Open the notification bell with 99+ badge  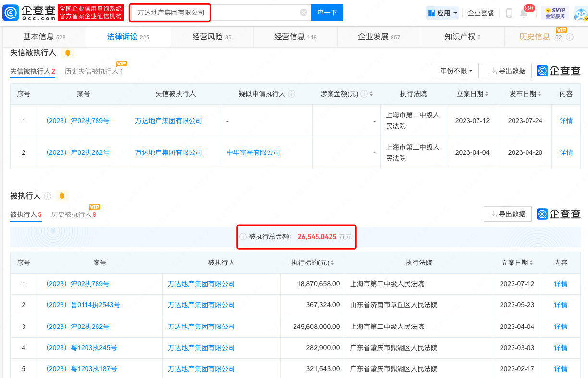524,13
